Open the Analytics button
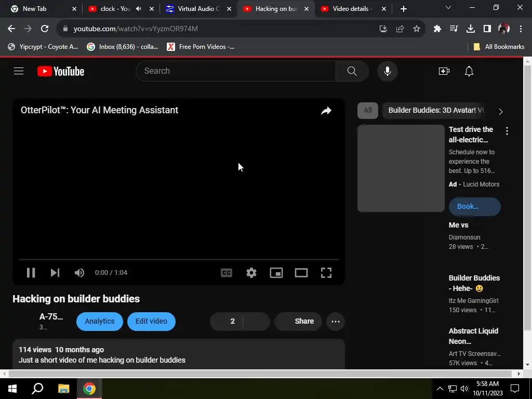Viewport: 532px width, 399px height. point(99,321)
